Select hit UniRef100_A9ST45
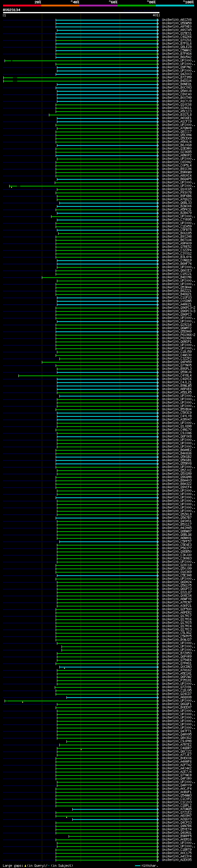Image resolution: width=197 pixels, height=868 pixels. [x=177, y=30]
